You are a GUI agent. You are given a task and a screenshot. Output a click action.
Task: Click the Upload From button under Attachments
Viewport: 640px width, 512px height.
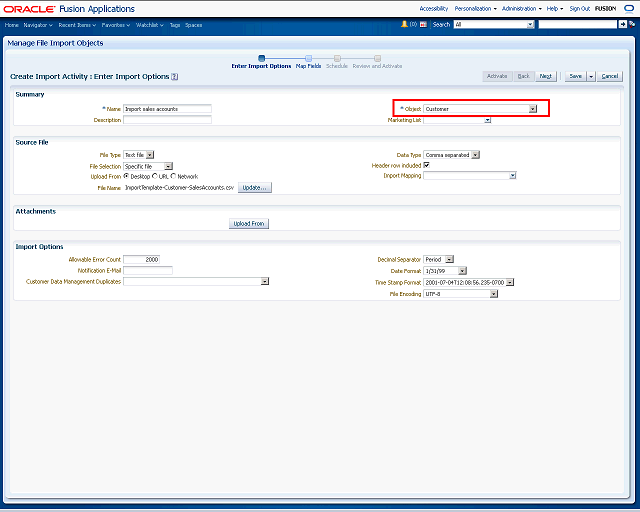coord(249,223)
